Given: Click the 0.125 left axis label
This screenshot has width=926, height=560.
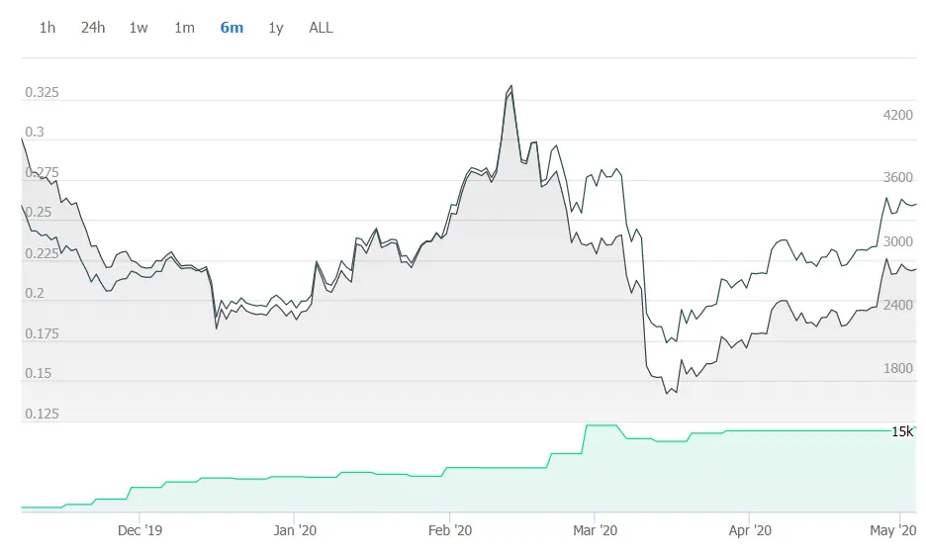Looking at the screenshot, I should tap(42, 414).
